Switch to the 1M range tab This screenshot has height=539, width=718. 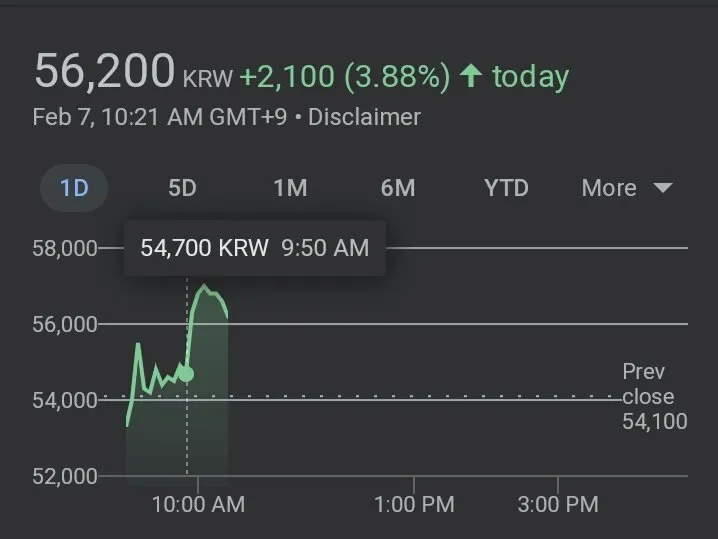(x=290, y=188)
